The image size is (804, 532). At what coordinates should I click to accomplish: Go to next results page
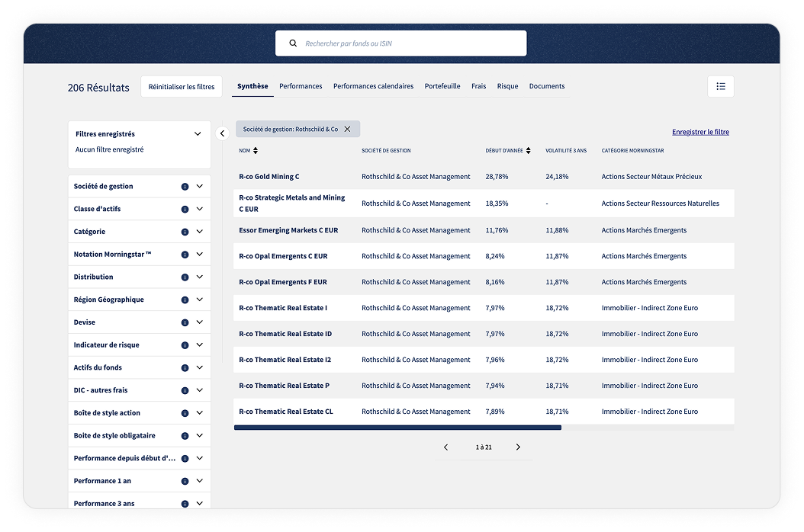pyautogui.click(x=518, y=447)
